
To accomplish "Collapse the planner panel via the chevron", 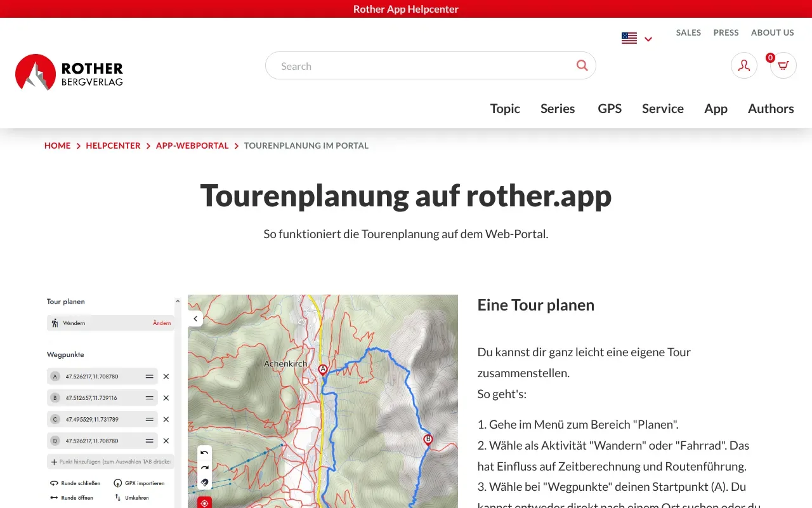I will pos(195,318).
